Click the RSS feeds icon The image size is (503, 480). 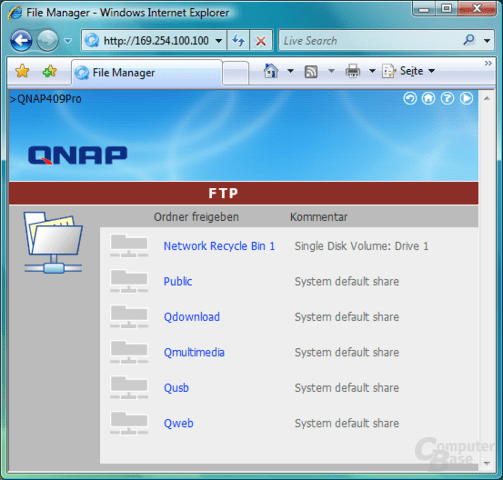click(311, 71)
